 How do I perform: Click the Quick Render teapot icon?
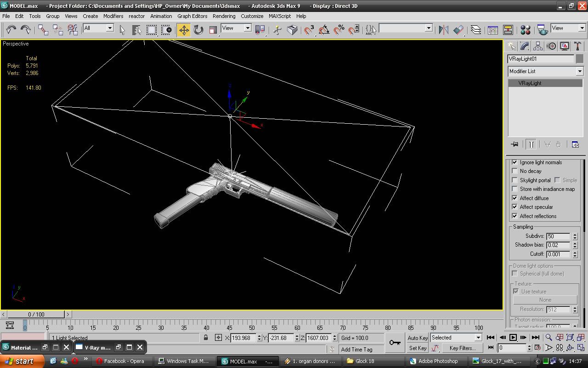(x=543, y=30)
